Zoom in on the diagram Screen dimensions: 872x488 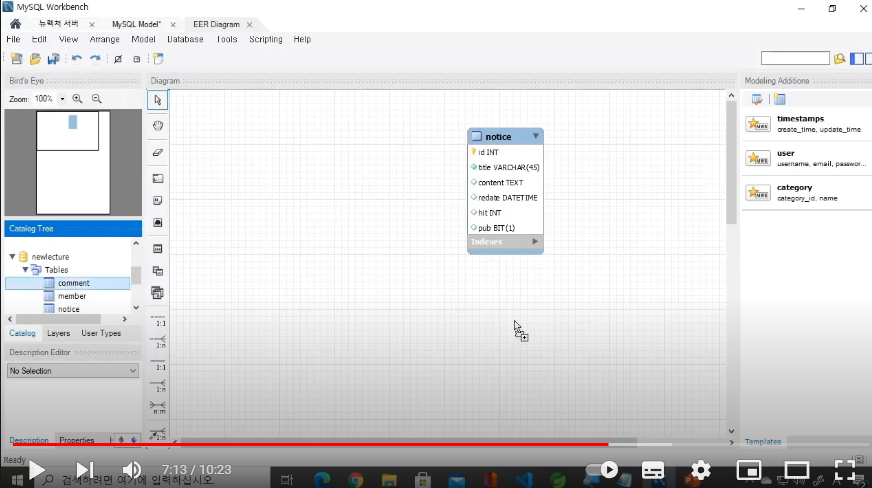(x=77, y=98)
